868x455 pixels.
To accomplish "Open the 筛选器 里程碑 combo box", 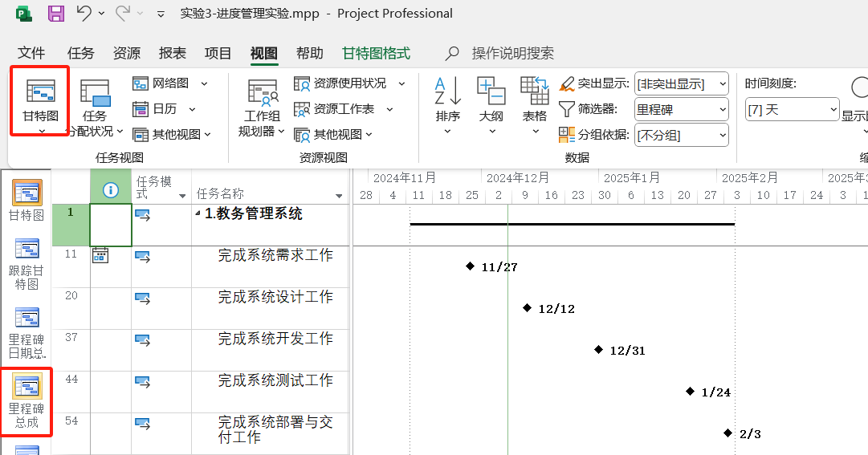I will coord(682,110).
